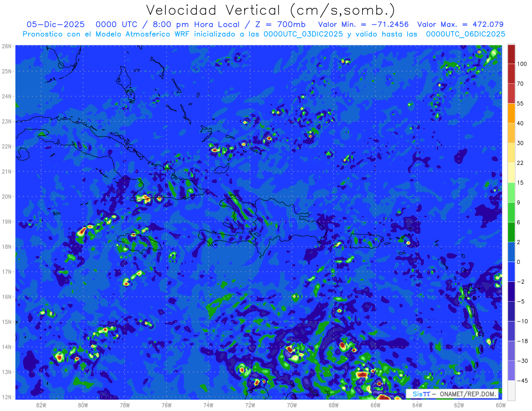
Task: Click the "23N" latitude axis label
Action: [x=7, y=121]
